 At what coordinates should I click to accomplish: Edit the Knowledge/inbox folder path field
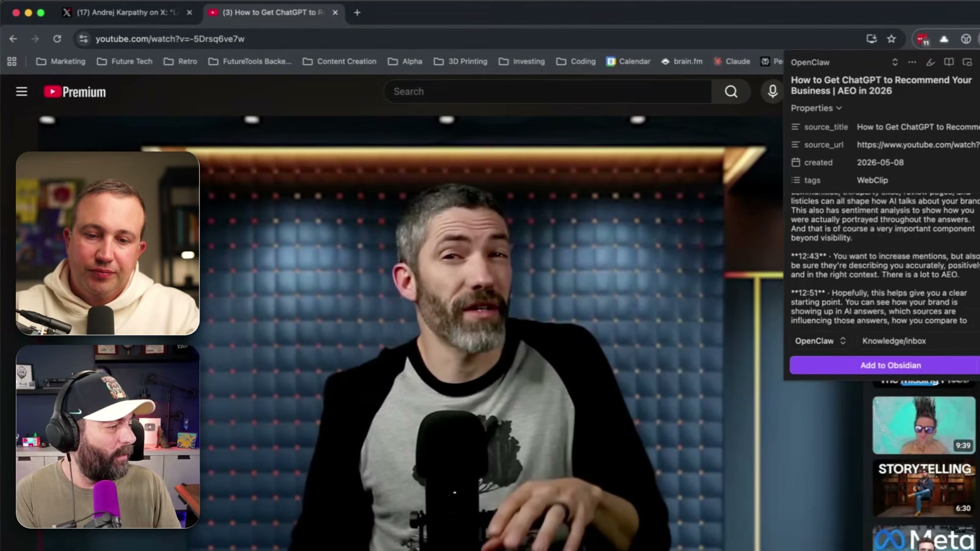click(x=918, y=341)
